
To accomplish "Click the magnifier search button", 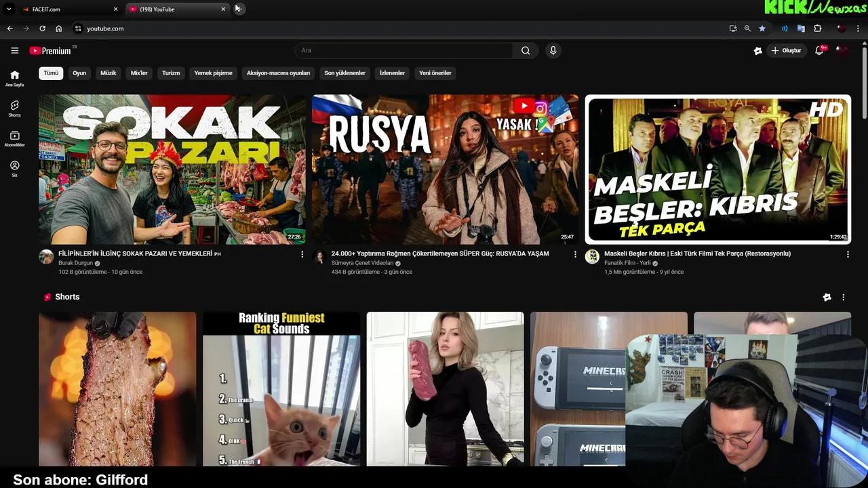I will [x=526, y=50].
